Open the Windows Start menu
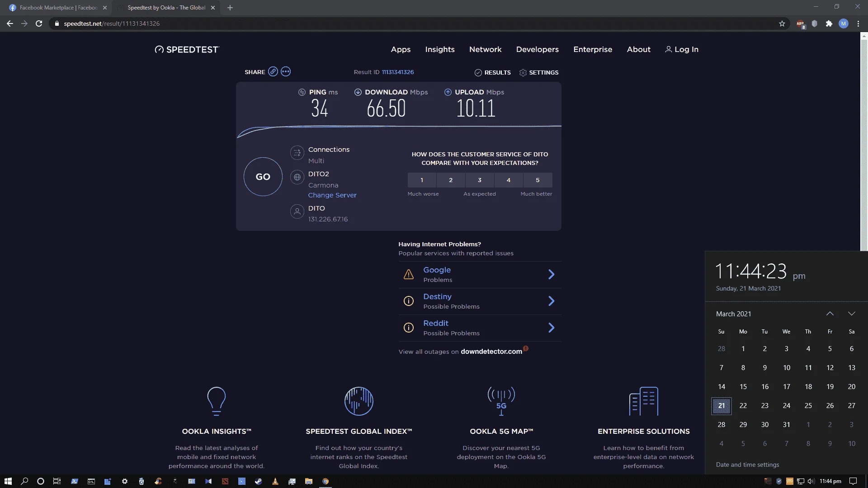The image size is (868, 488). [8, 481]
